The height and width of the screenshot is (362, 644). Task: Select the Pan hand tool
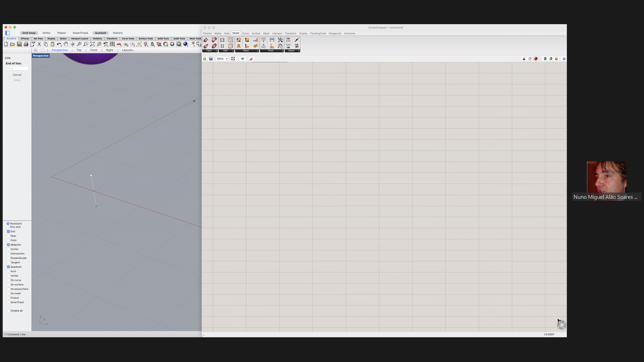(x=66, y=44)
